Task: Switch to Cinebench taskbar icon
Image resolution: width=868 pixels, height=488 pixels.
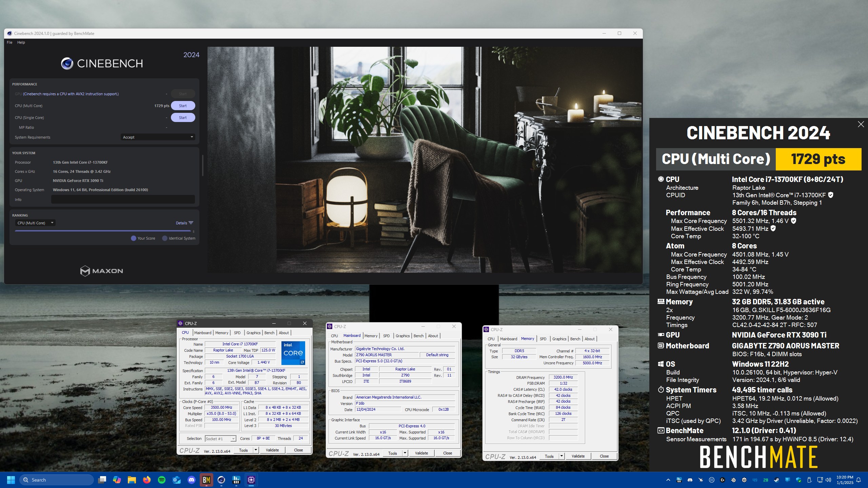Action: [221, 480]
